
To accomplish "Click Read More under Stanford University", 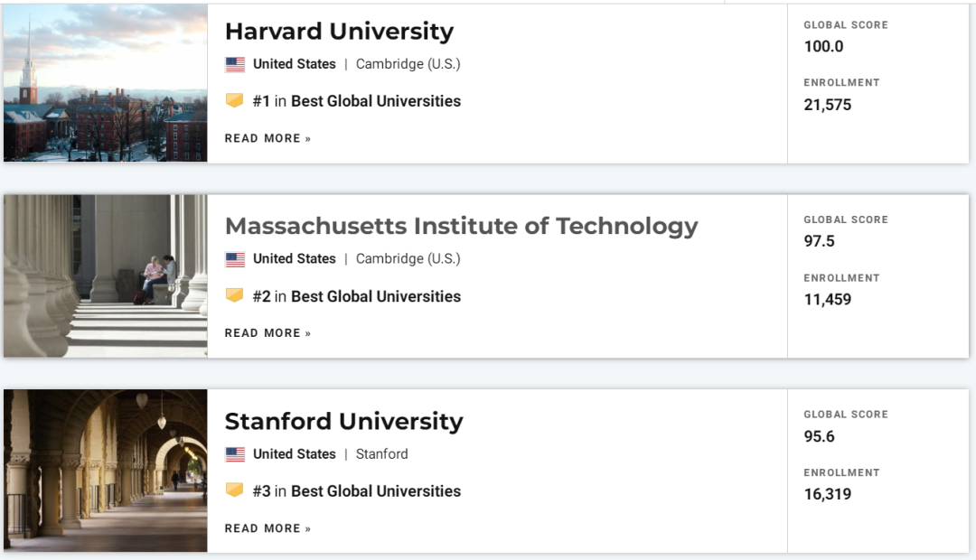I will pos(267,528).
